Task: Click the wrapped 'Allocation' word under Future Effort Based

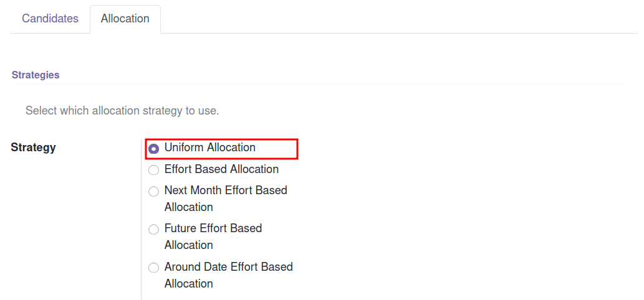Action: (188, 245)
